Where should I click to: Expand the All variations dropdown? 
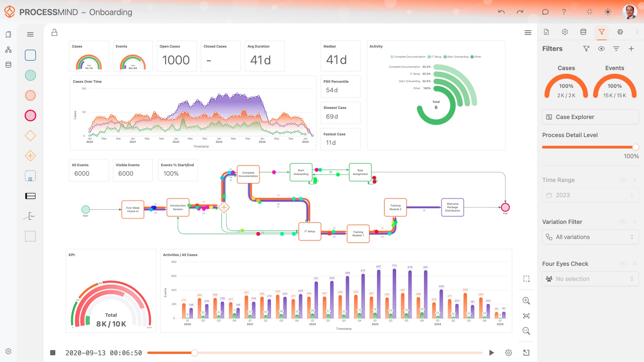pyautogui.click(x=590, y=237)
